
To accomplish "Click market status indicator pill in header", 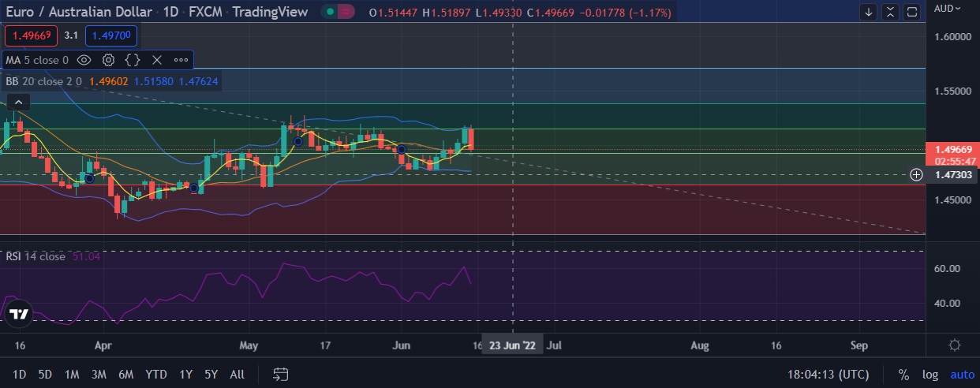I will click(x=338, y=13).
